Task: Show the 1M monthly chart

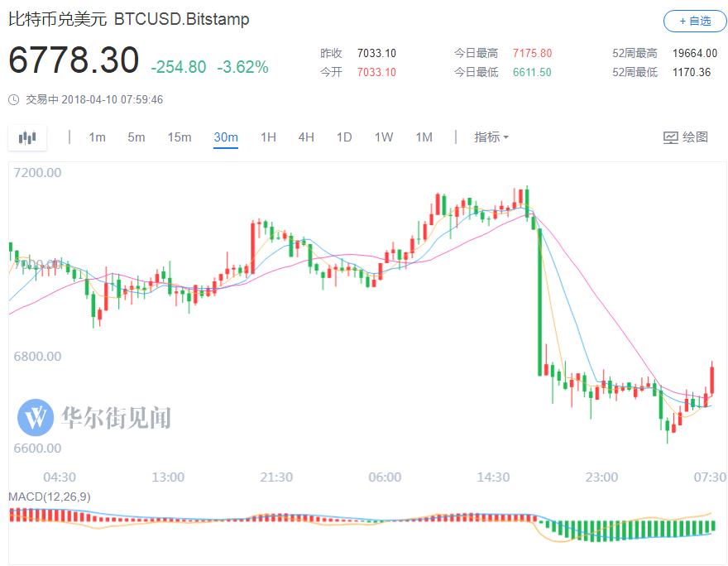Action: [x=424, y=137]
